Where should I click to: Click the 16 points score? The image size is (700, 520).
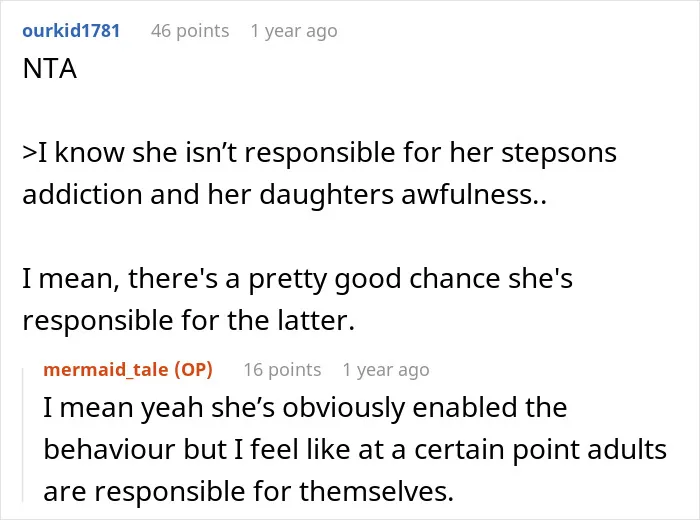282,370
